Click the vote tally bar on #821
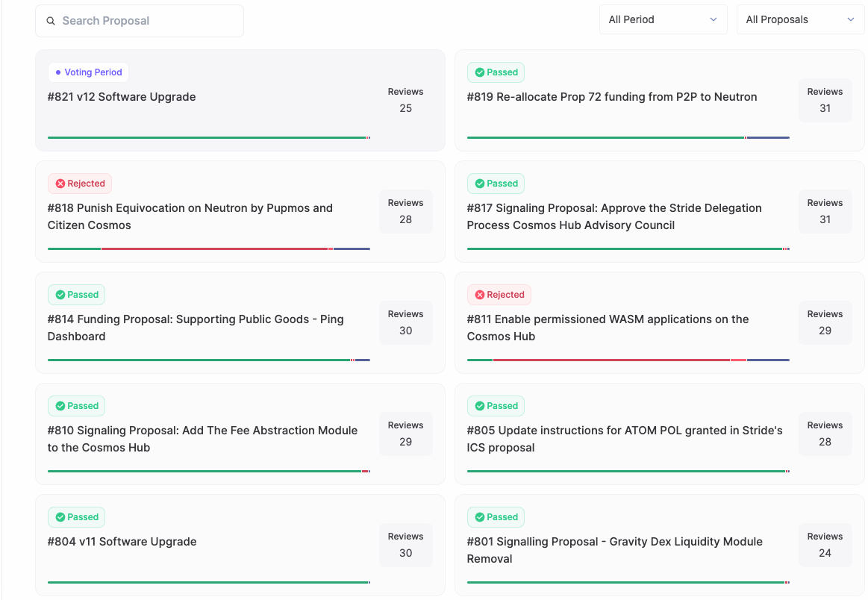Image resolution: width=868 pixels, height=600 pixels. [x=209, y=138]
